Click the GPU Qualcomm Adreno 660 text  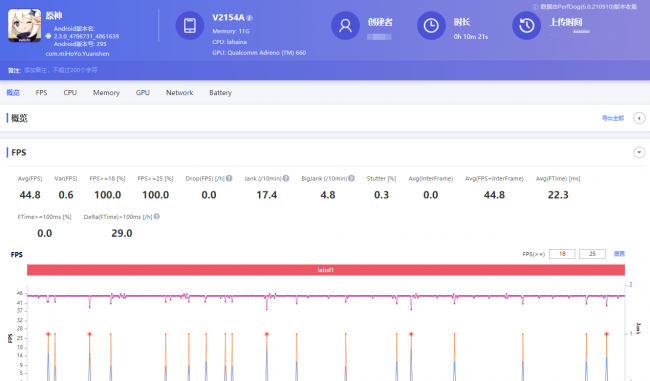click(x=259, y=53)
